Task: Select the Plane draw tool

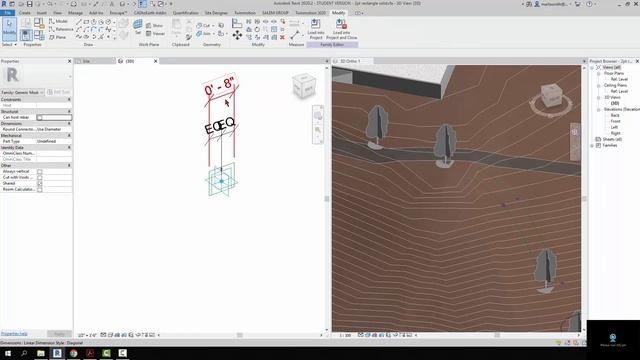Action: coord(57,37)
